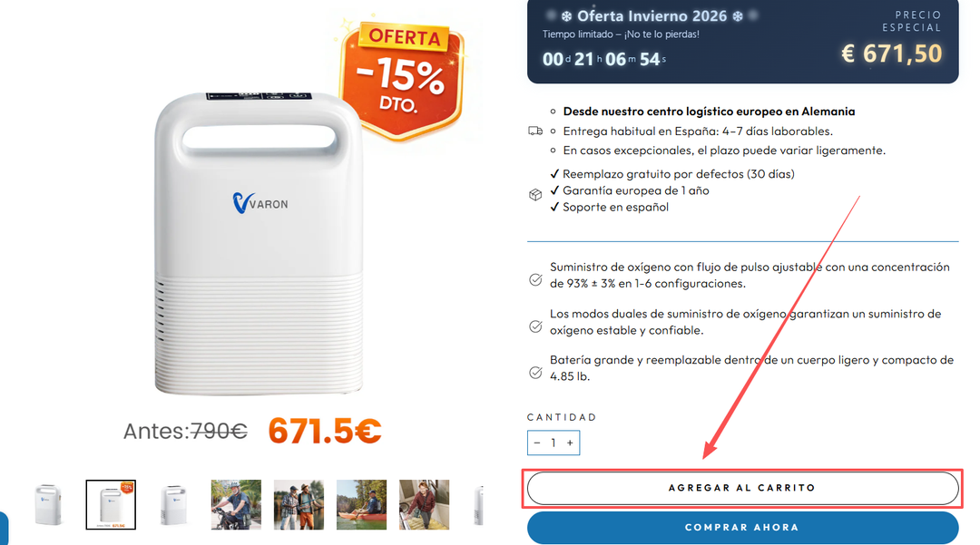Click the package box warranty icon
Viewport: 980px width, 545px height.
coord(535,195)
